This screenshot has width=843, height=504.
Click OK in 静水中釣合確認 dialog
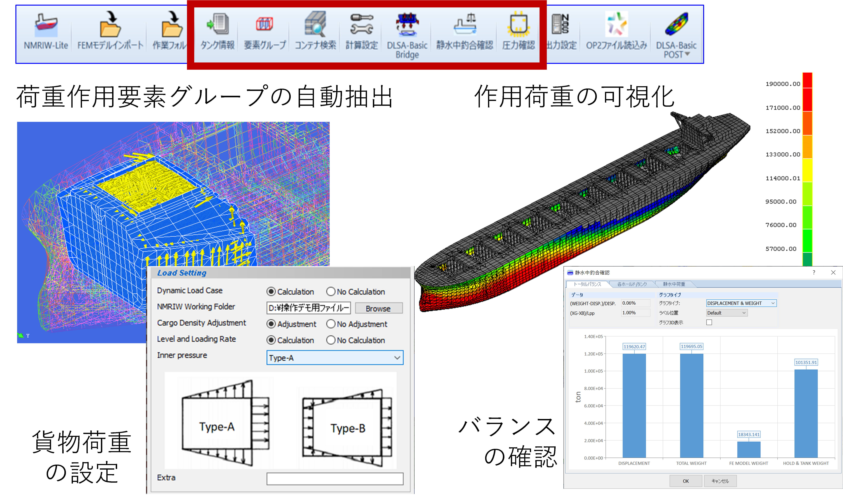pos(686,481)
